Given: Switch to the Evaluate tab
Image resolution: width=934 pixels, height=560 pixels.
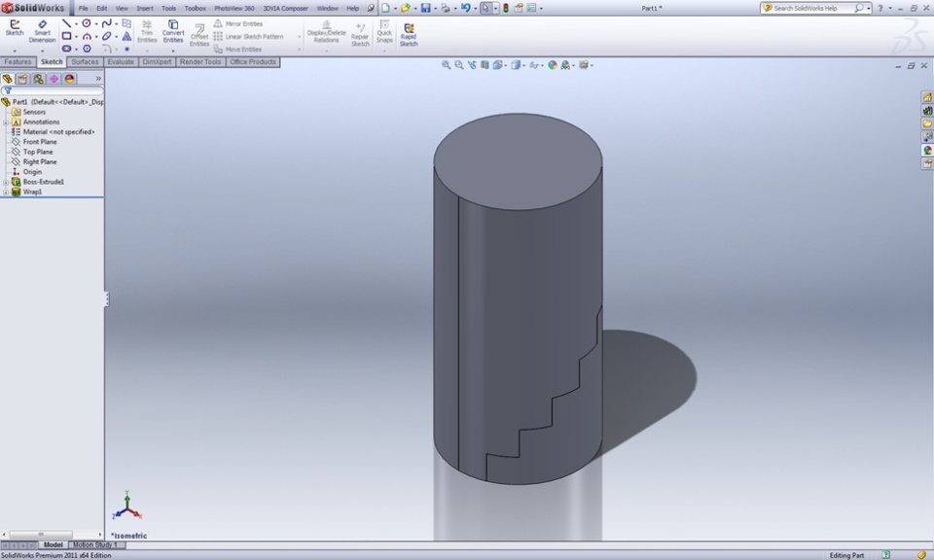Looking at the screenshot, I should pos(121,62).
